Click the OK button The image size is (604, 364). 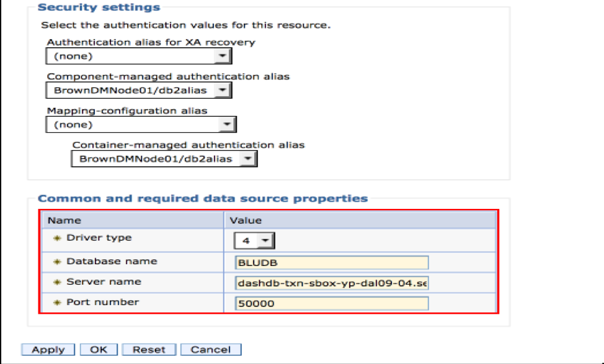[x=99, y=350]
